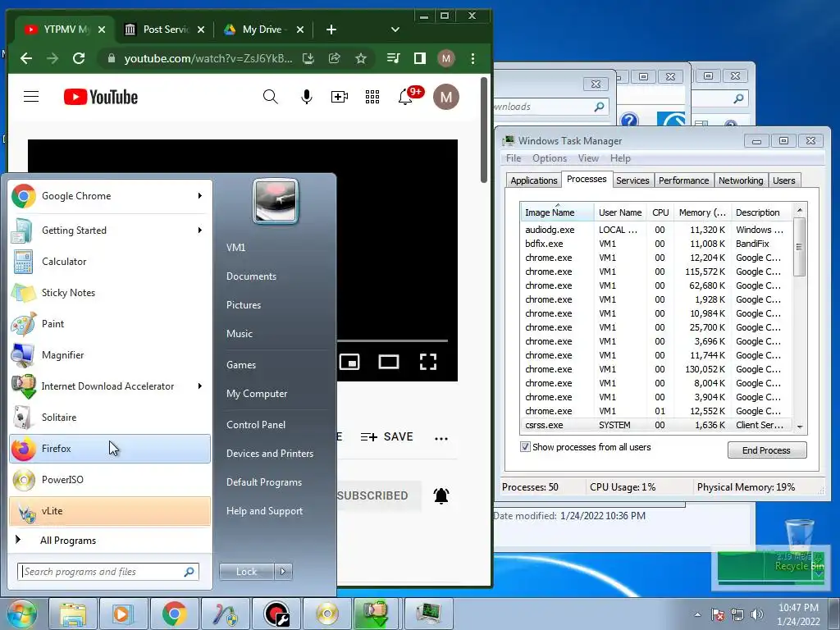
Task: Save video to playlist
Action: (386, 436)
